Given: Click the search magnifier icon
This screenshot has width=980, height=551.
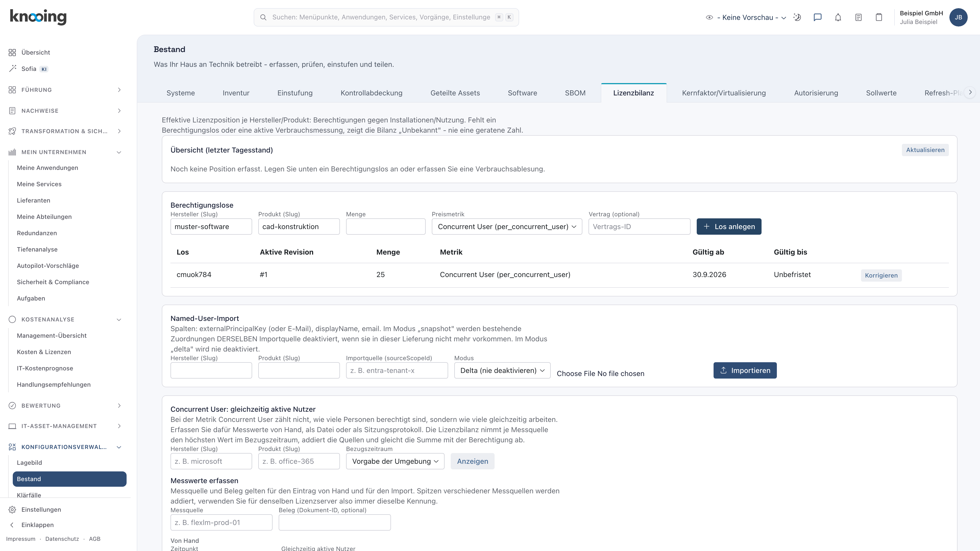Looking at the screenshot, I should (x=263, y=17).
